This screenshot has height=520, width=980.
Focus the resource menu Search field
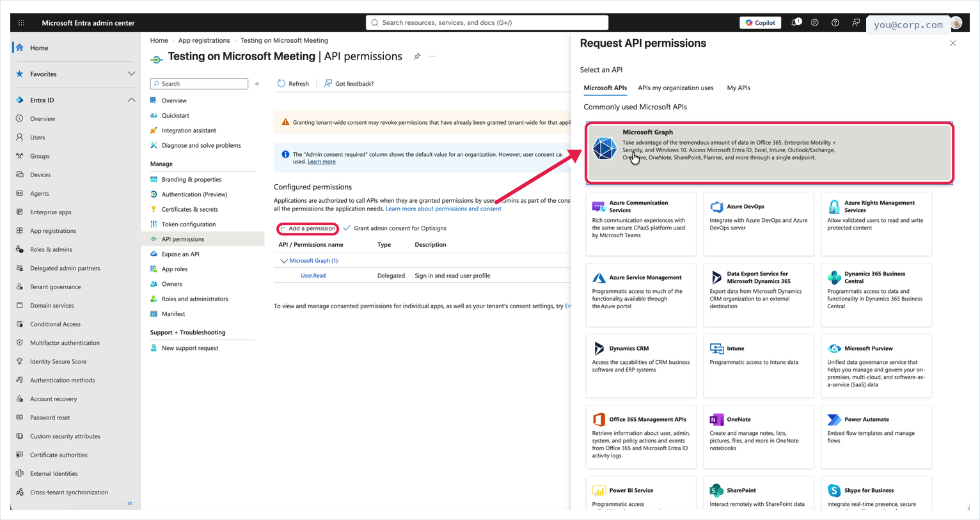(x=199, y=84)
